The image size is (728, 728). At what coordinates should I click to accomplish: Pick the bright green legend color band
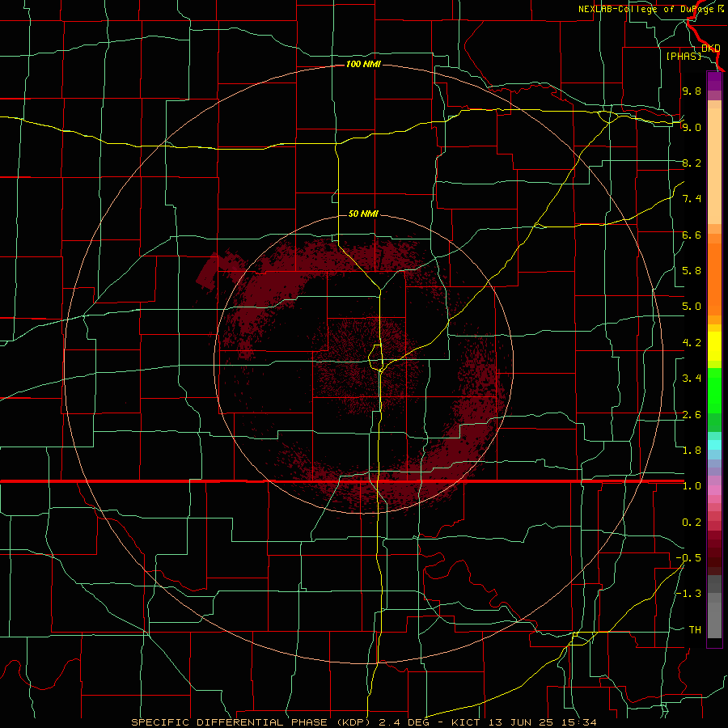[714, 391]
